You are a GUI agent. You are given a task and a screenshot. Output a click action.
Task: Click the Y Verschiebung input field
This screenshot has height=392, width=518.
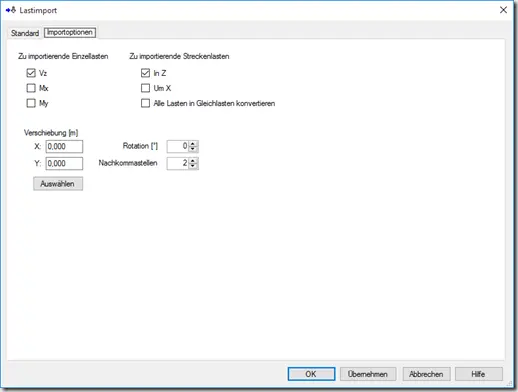(64, 163)
